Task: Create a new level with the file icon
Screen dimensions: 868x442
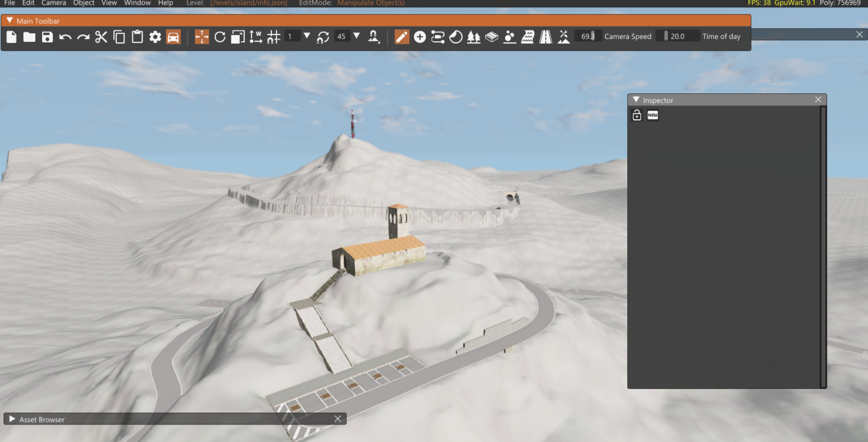Action: click(11, 37)
